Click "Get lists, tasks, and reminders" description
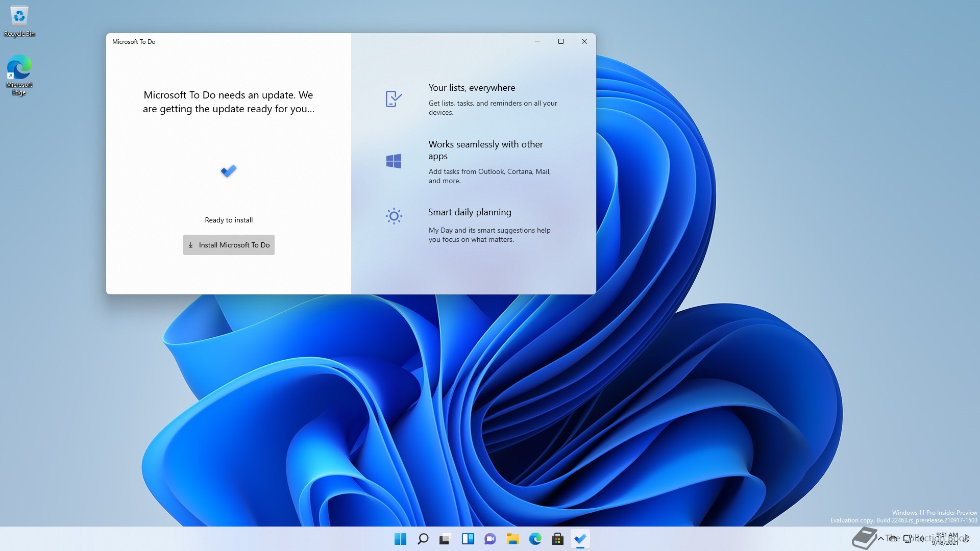The image size is (980, 551). pyautogui.click(x=493, y=108)
